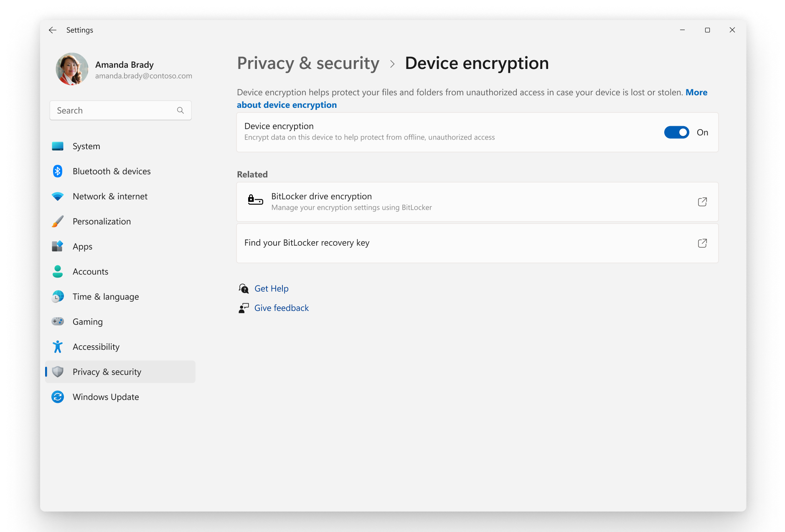785x532 pixels.
Task: Click the Personalization paintbrush icon
Action: click(58, 221)
